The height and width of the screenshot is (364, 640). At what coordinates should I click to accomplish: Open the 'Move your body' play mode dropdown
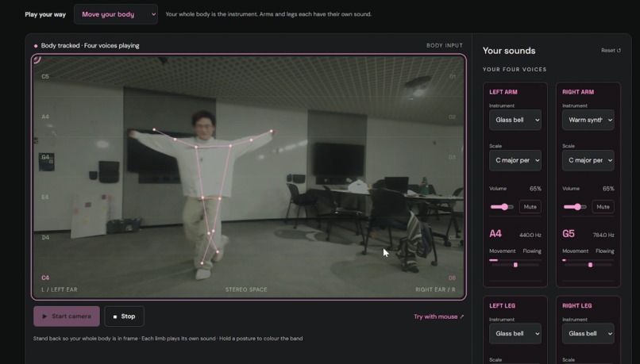(x=115, y=14)
